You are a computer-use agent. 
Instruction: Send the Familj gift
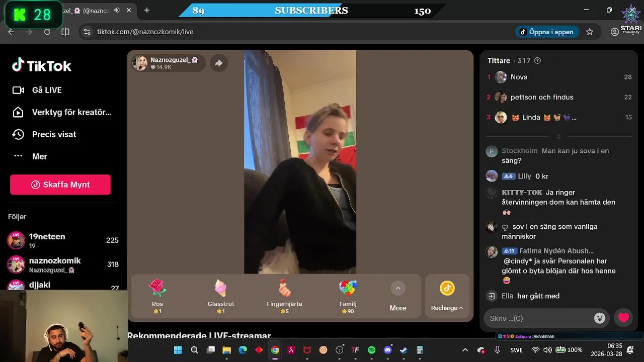point(348,297)
